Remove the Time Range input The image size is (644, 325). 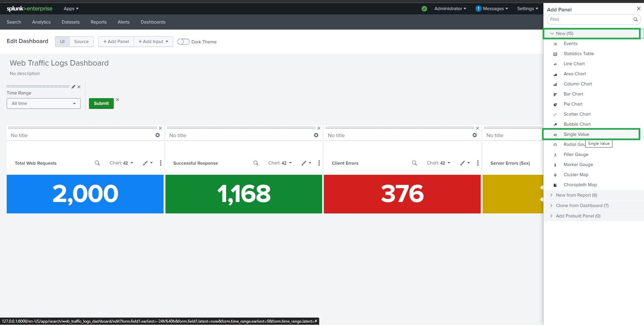pyautogui.click(x=79, y=87)
